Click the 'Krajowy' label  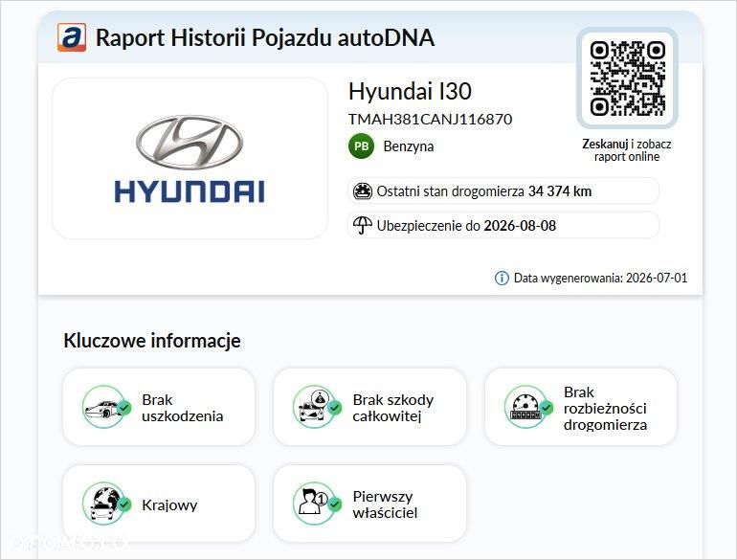(169, 505)
